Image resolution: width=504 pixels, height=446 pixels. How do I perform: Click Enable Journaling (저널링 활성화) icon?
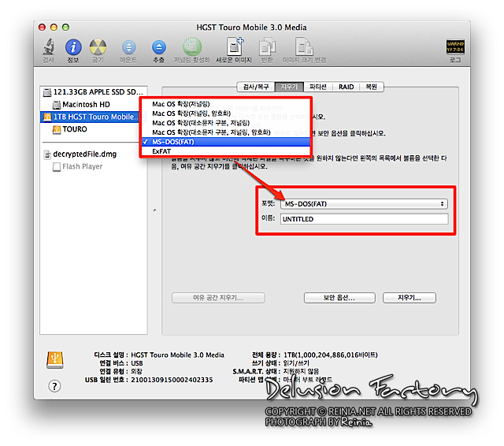(x=192, y=47)
